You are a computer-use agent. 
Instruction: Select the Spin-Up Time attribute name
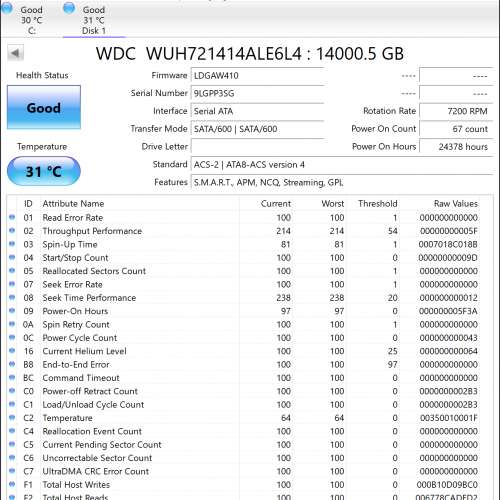[70, 244]
